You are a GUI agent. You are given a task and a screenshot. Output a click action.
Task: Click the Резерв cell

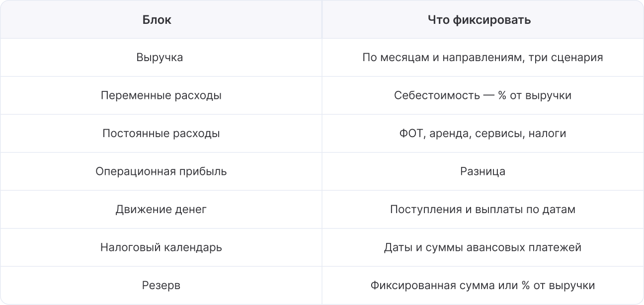point(161,285)
